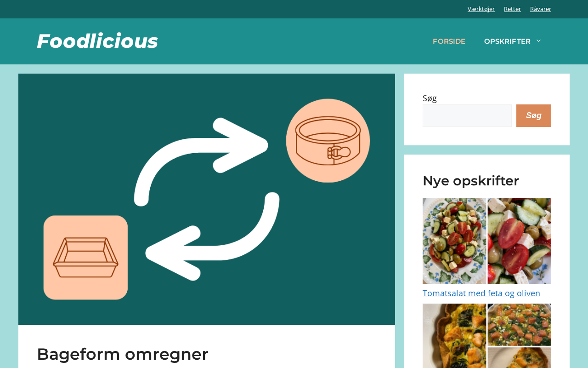The height and width of the screenshot is (368, 588).
Task: Click the square baking dish icon
Action: [x=85, y=258]
